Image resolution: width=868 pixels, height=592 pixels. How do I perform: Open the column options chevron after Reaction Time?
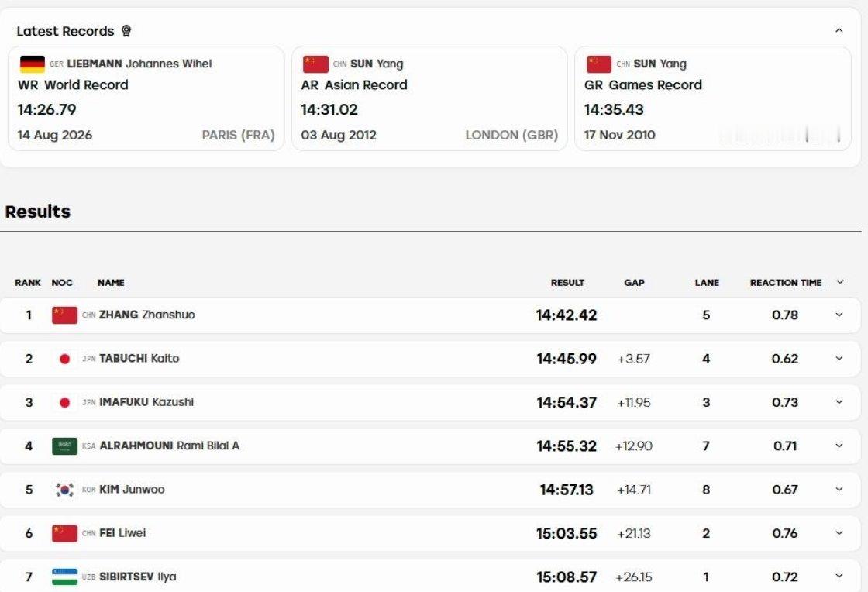tap(840, 282)
